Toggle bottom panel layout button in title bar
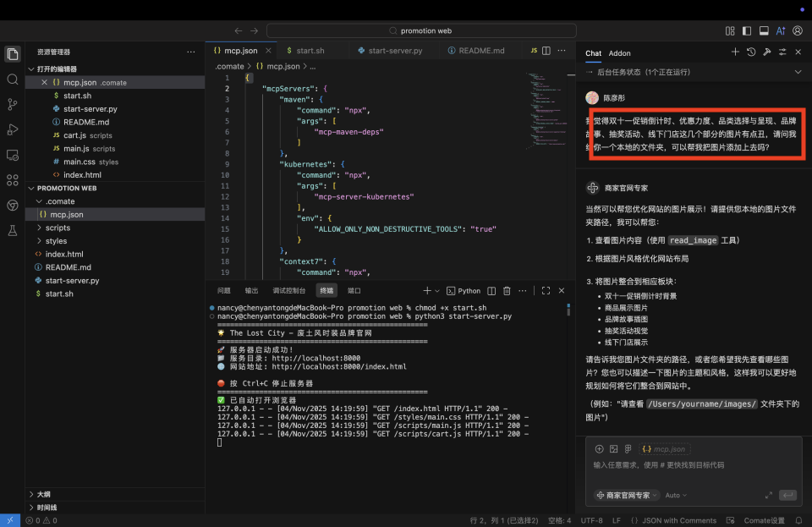The image size is (812, 527). tap(763, 31)
